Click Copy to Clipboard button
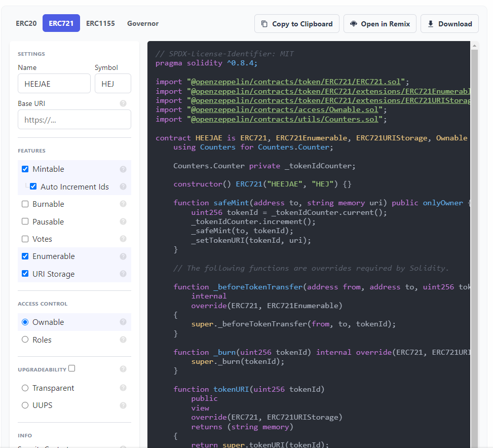The image size is (493, 448). pyautogui.click(x=297, y=24)
